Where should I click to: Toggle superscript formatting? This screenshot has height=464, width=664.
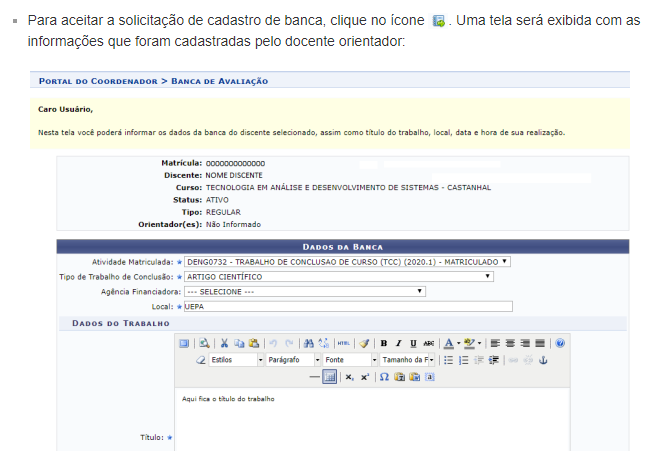click(365, 377)
